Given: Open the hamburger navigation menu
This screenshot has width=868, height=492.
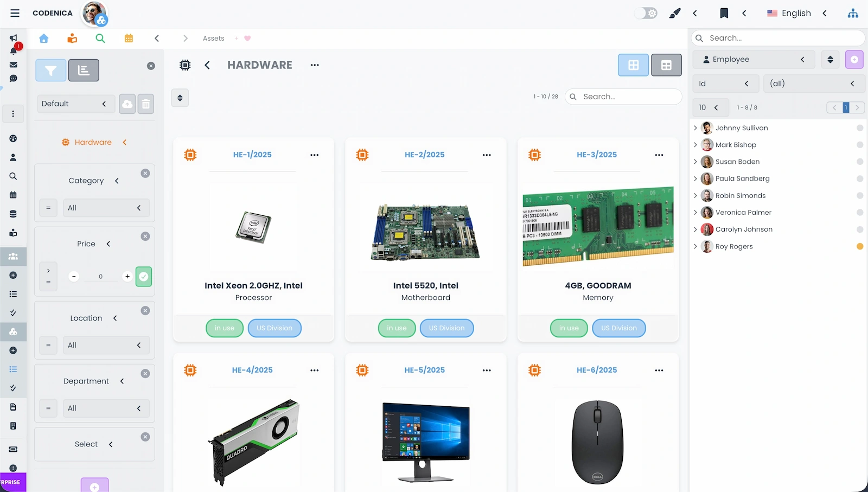Looking at the screenshot, I should [15, 13].
